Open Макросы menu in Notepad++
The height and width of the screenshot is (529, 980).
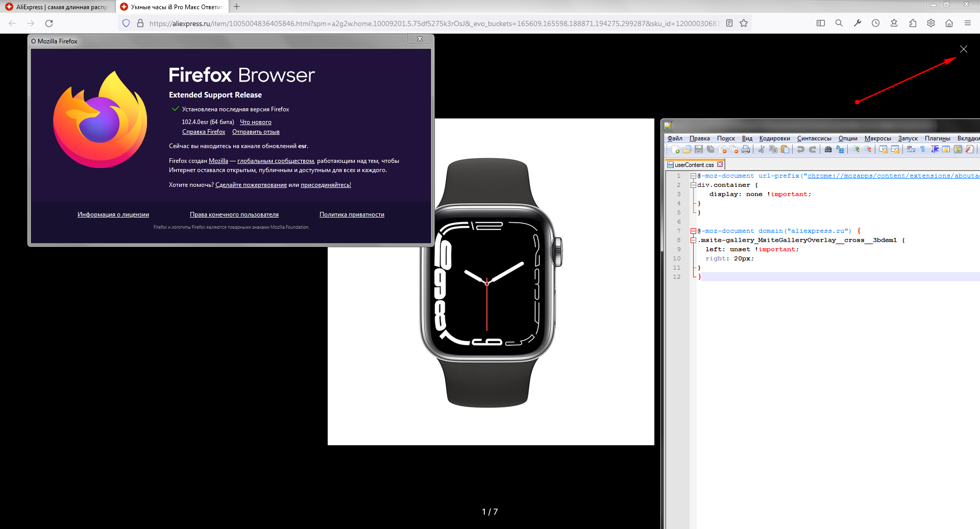pyautogui.click(x=877, y=138)
